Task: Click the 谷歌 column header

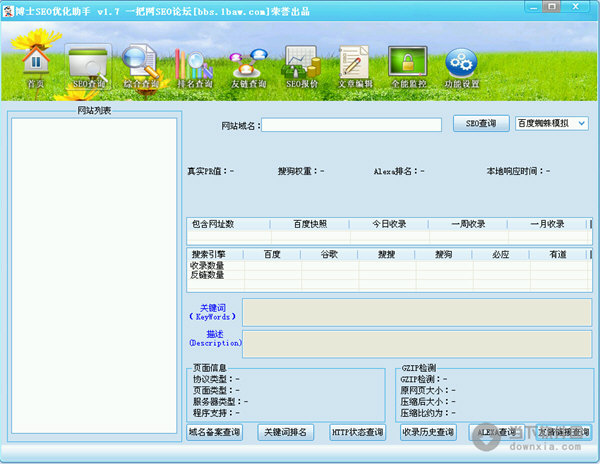Action: (329, 254)
